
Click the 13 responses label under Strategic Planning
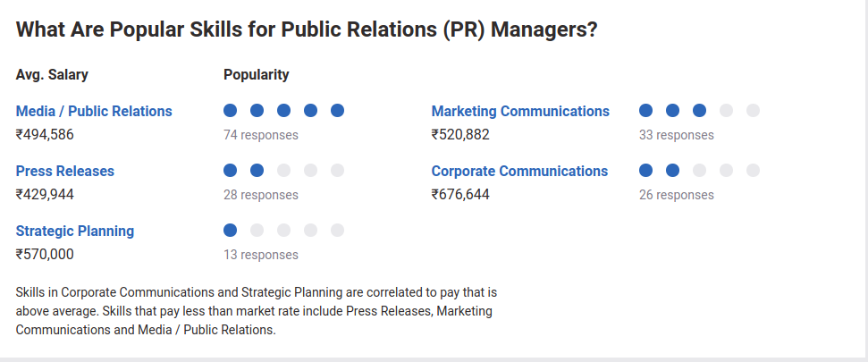(261, 255)
